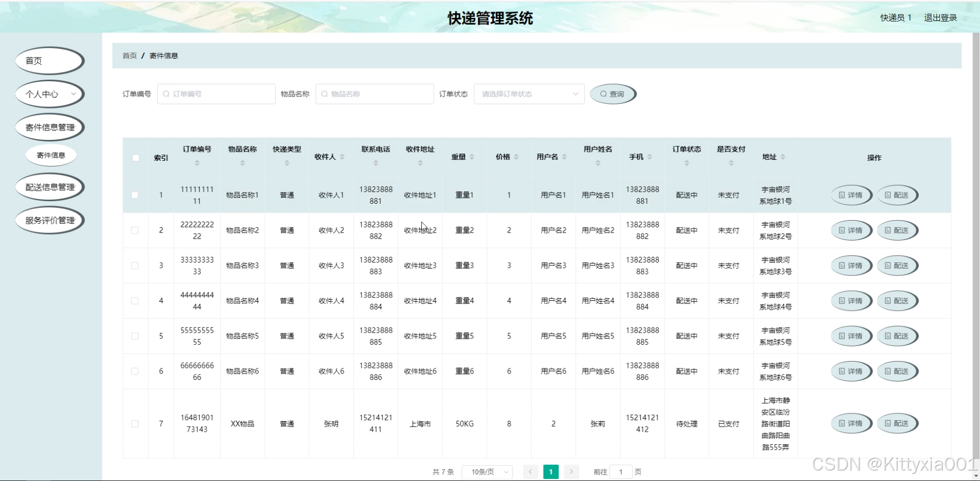
Task: Click 配送 for 张明's order row 7
Action: tap(897, 423)
